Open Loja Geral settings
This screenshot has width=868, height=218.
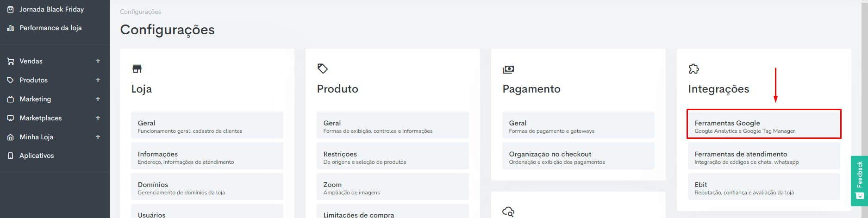[207, 125]
